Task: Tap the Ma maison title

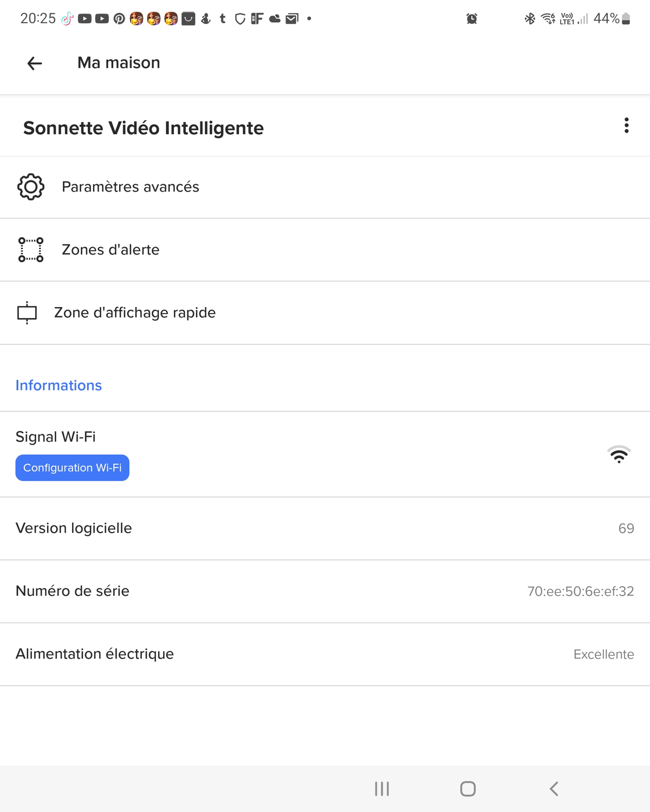Action: tap(119, 63)
